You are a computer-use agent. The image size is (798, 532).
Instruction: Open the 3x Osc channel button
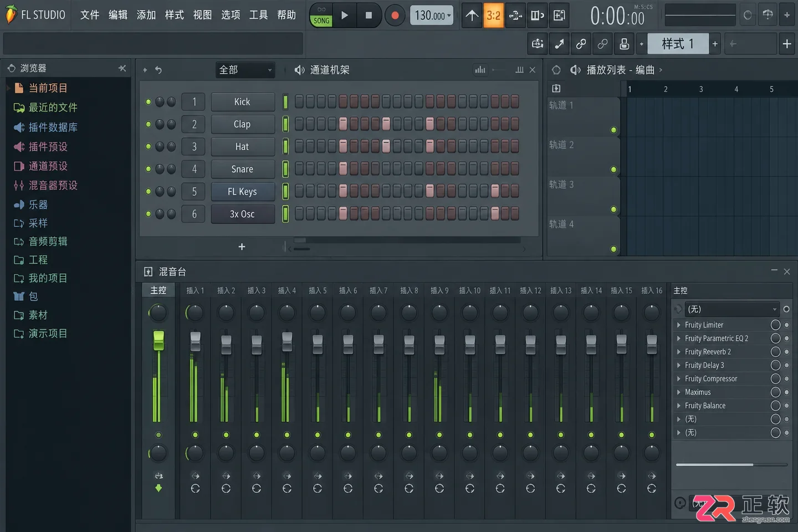[243, 214]
